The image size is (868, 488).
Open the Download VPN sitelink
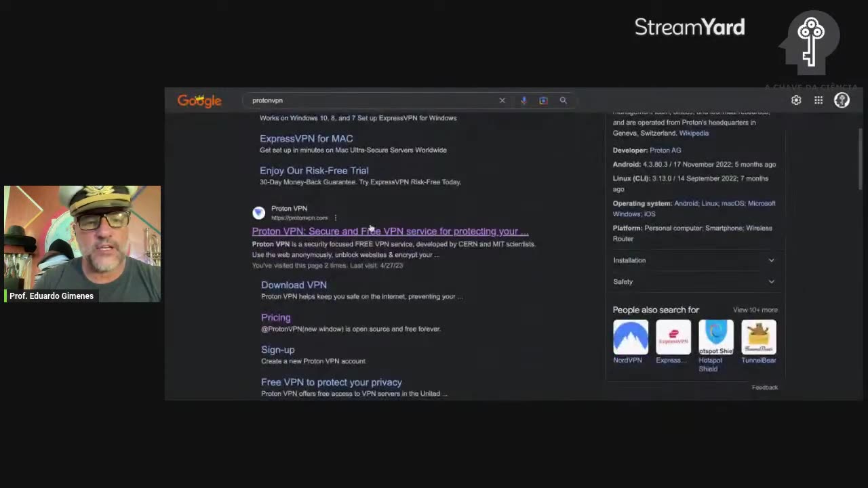point(294,285)
